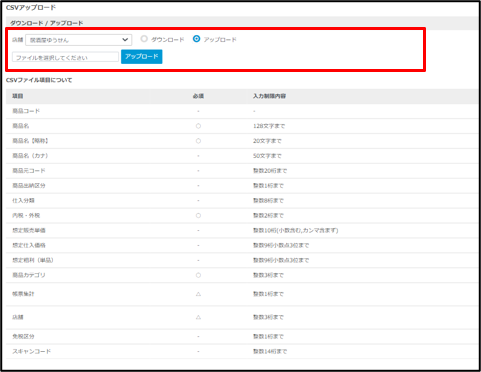The height and width of the screenshot is (372, 481).
Task: Click the CSVアップロード page title
Action: click(x=31, y=7)
